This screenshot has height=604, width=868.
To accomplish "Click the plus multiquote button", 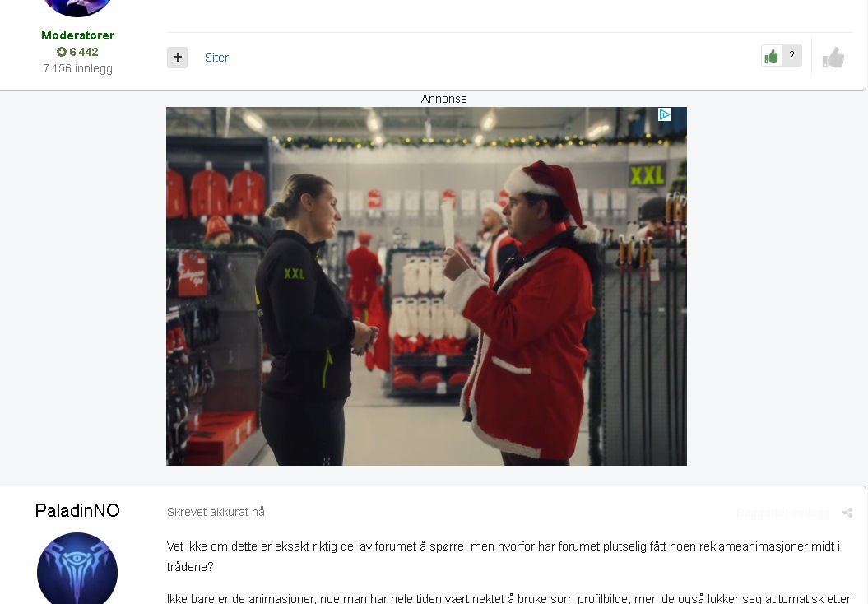I will tap(177, 58).
